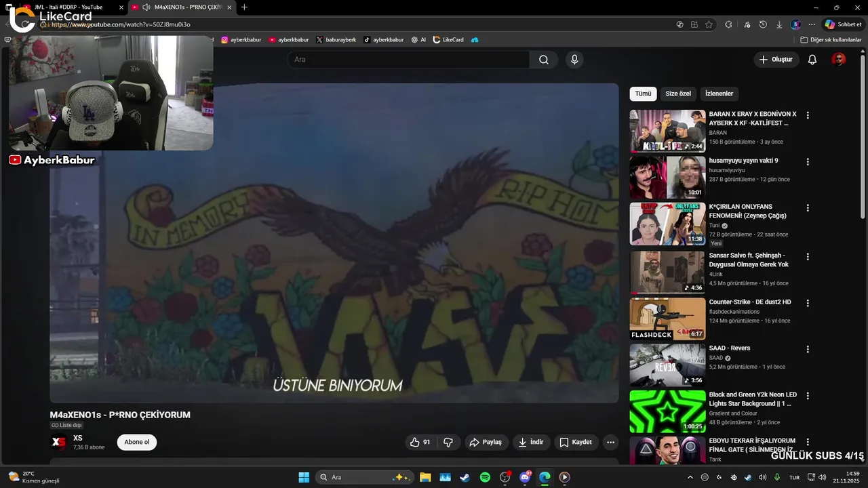
Task: Open Spotify from the taskbar
Action: pyautogui.click(x=485, y=477)
